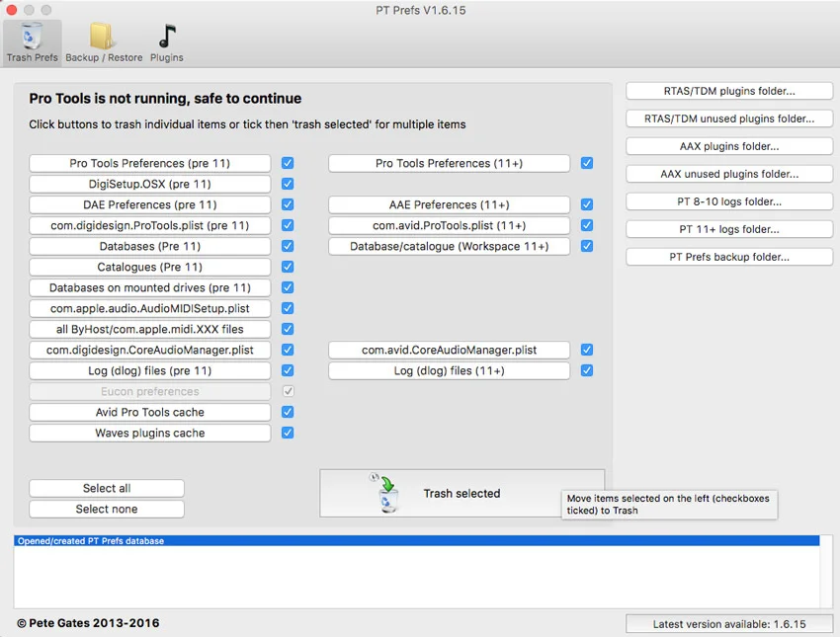Screen dimensions: 840x637
Task: Toggle Database/catalogue (Workspace 11+) checkbox
Action: pyautogui.click(x=587, y=246)
